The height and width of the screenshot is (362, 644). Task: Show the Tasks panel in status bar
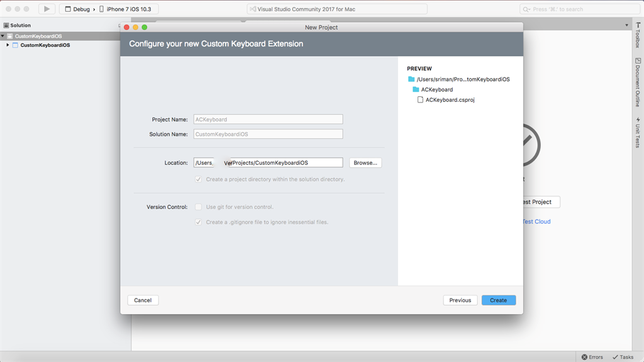(623, 357)
